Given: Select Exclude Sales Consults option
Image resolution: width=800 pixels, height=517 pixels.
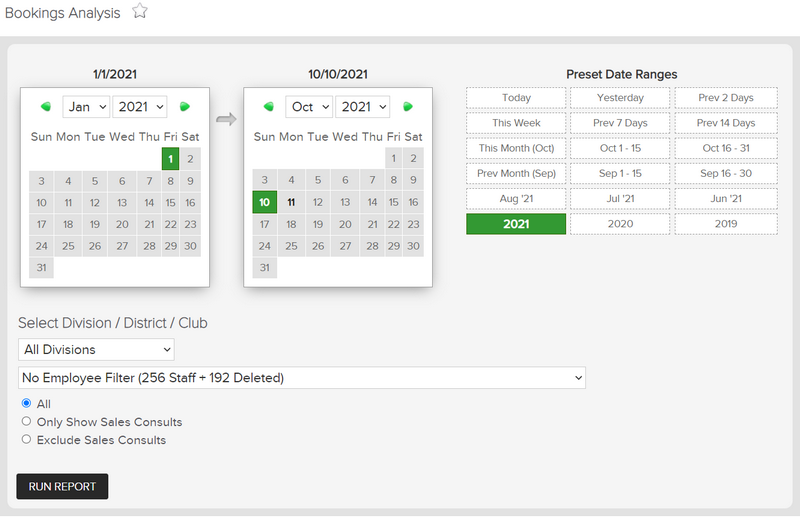Looking at the screenshot, I should click(27, 439).
